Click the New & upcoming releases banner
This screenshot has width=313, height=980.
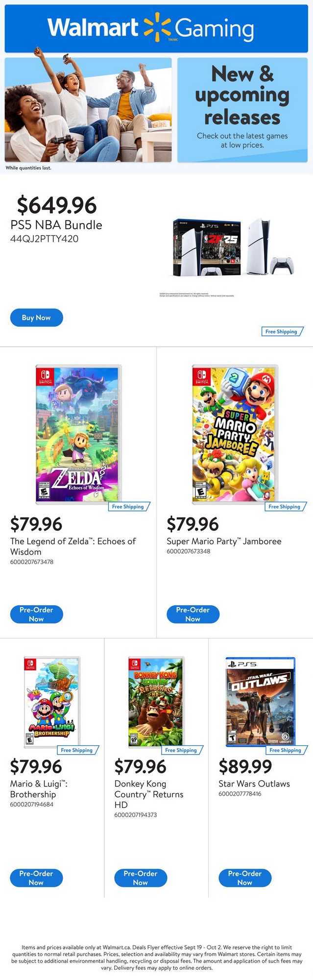(x=242, y=110)
